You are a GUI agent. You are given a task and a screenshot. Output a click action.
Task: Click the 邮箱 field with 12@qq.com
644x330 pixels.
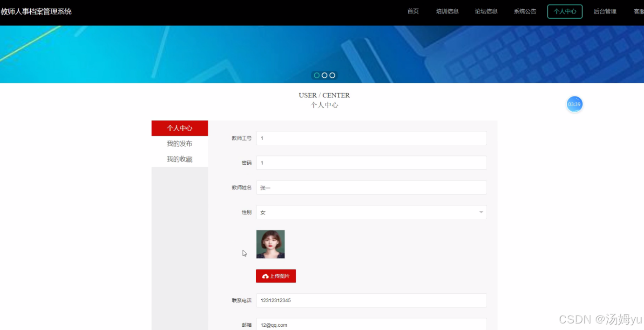pyautogui.click(x=371, y=324)
